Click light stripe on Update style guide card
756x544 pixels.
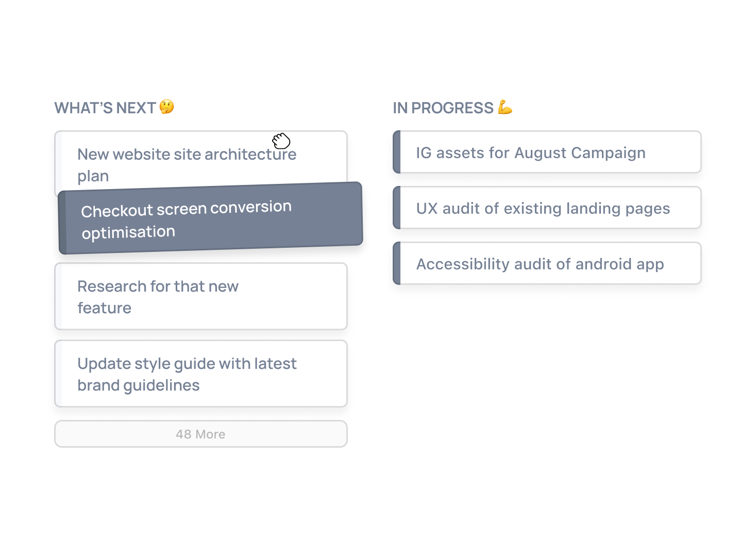click(x=59, y=373)
